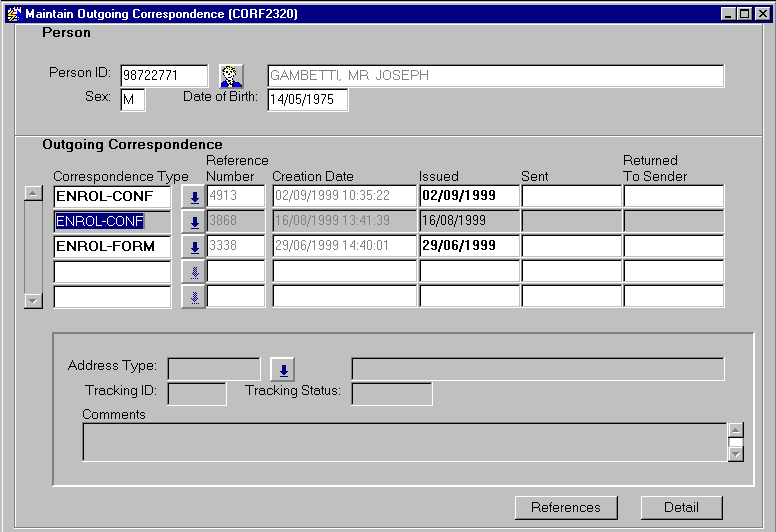Open dropdown for first ENROL-CONF correspondence type

[x=194, y=197]
